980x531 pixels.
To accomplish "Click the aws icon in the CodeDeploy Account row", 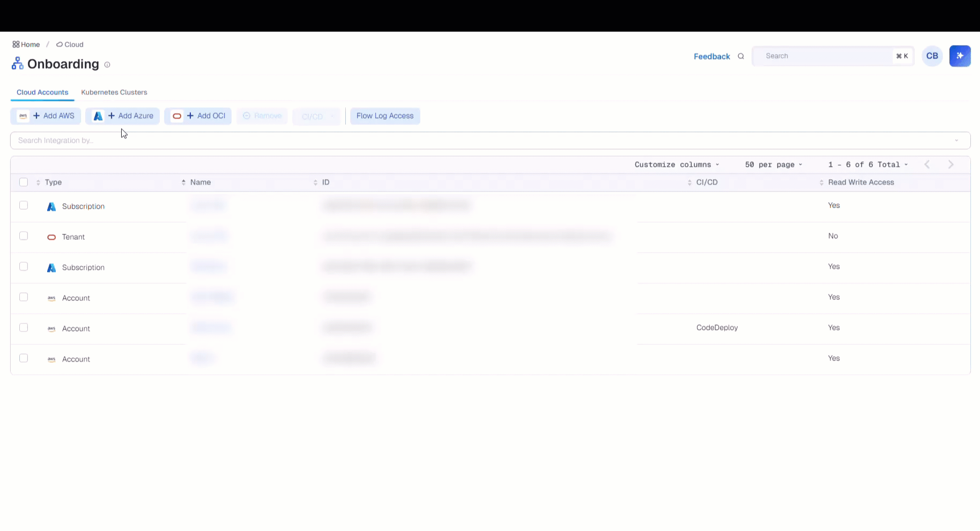I will 51,329.
